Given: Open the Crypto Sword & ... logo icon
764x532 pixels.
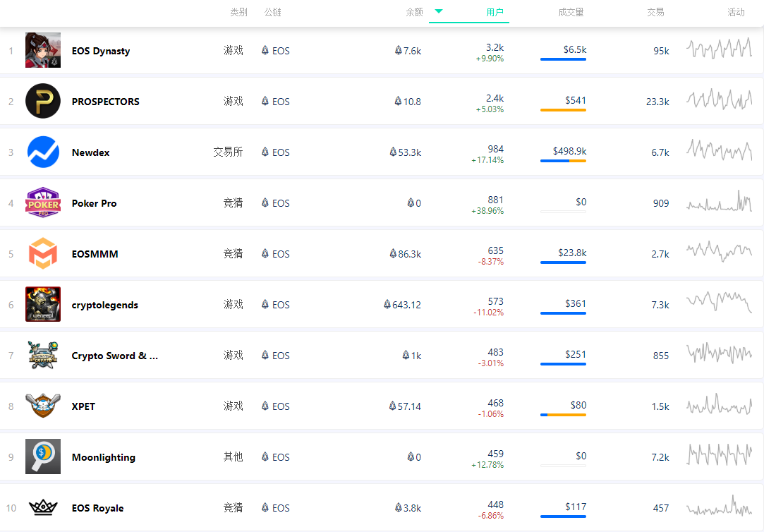Looking at the screenshot, I should (43, 355).
